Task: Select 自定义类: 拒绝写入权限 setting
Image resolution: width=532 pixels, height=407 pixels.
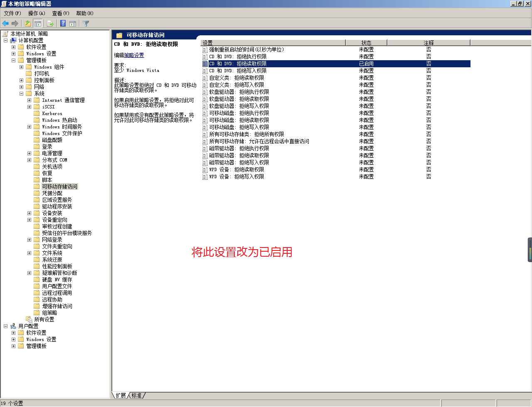Action: pyautogui.click(x=236, y=85)
